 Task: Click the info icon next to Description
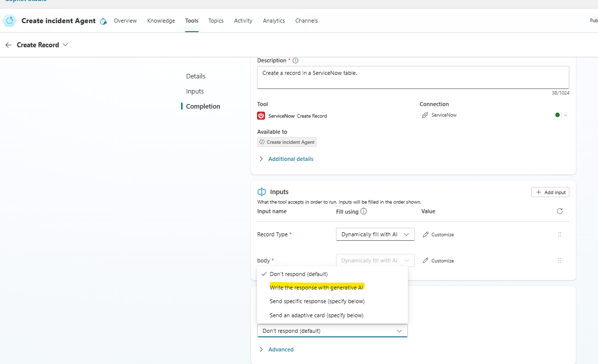coord(295,60)
